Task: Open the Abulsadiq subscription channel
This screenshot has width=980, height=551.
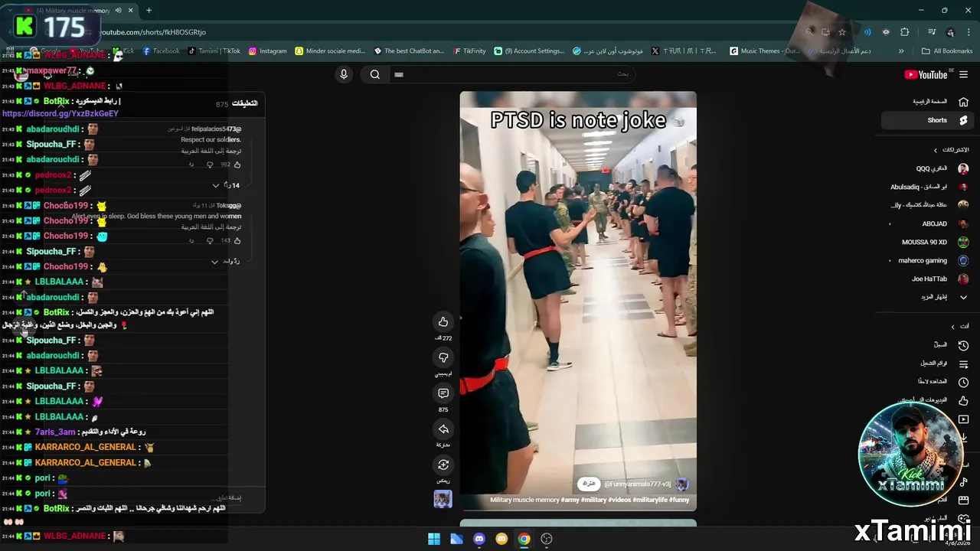Action: click(x=926, y=187)
